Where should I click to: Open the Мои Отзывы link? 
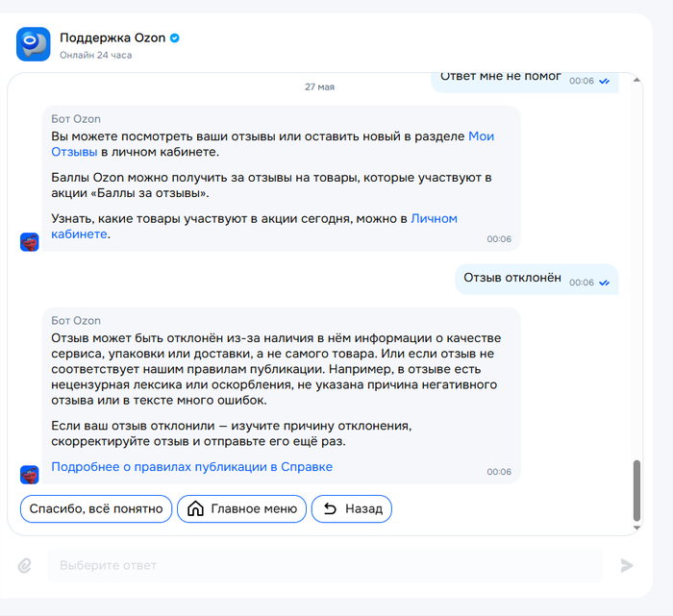(272, 144)
